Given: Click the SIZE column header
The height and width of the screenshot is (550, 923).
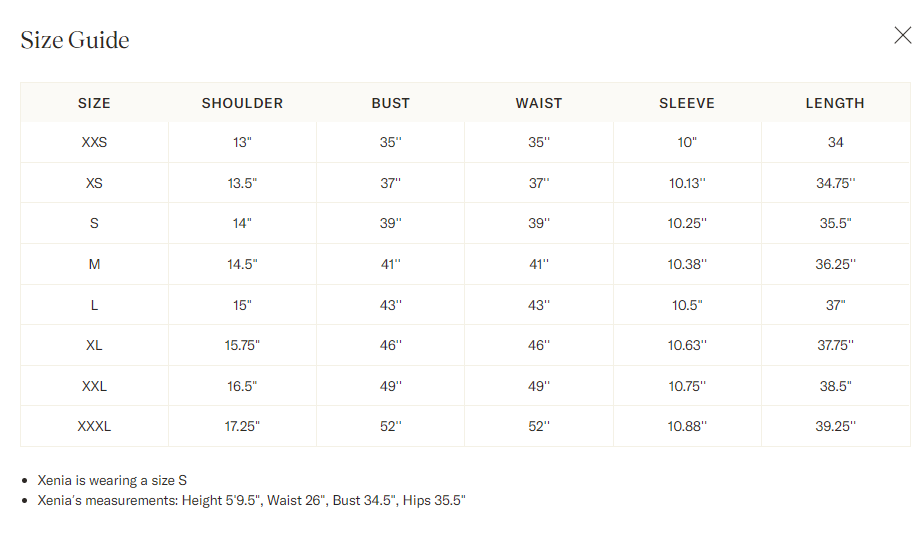Looking at the screenshot, I should click(94, 103).
